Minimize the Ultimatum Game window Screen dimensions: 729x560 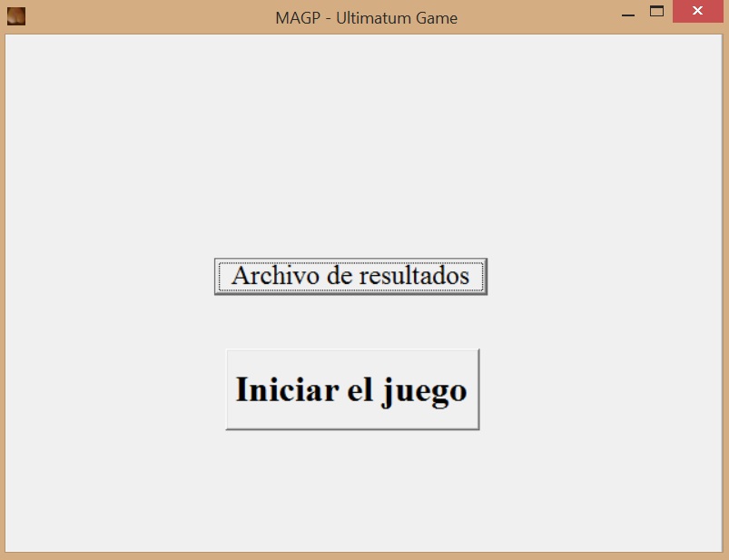click(627, 13)
